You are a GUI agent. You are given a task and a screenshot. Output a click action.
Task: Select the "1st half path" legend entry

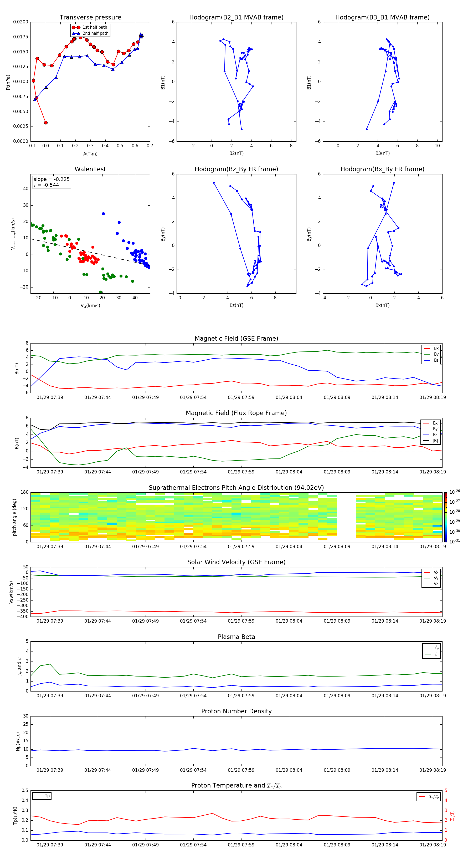[x=90, y=27]
